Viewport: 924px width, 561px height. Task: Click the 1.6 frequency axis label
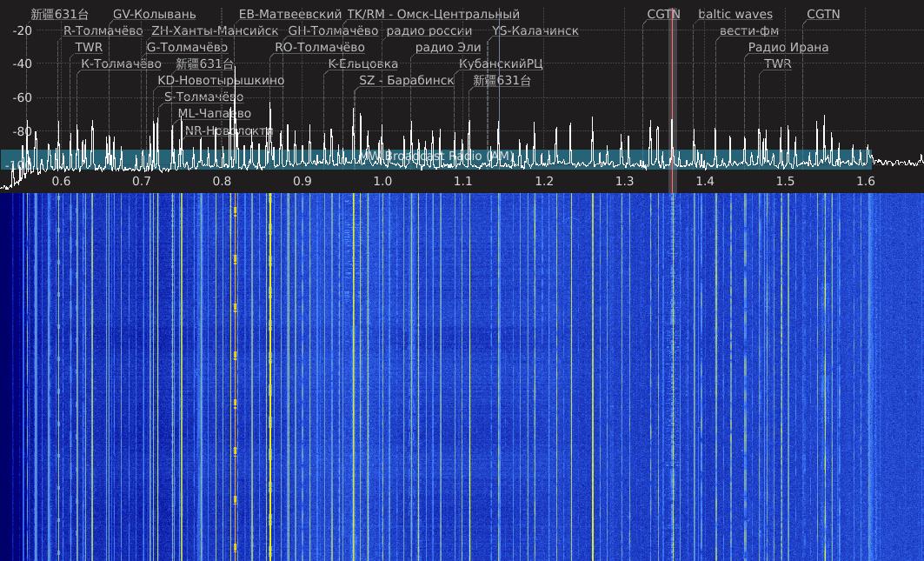click(866, 181)
